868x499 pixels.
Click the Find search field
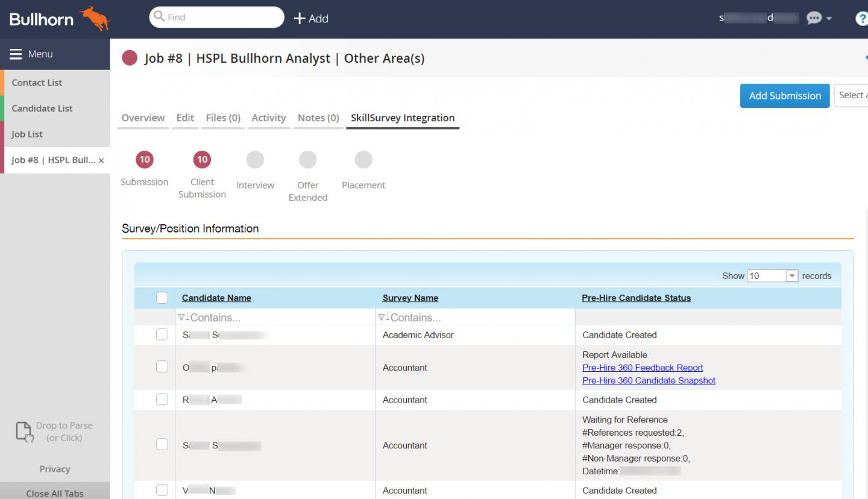click(x=217, y=17)
